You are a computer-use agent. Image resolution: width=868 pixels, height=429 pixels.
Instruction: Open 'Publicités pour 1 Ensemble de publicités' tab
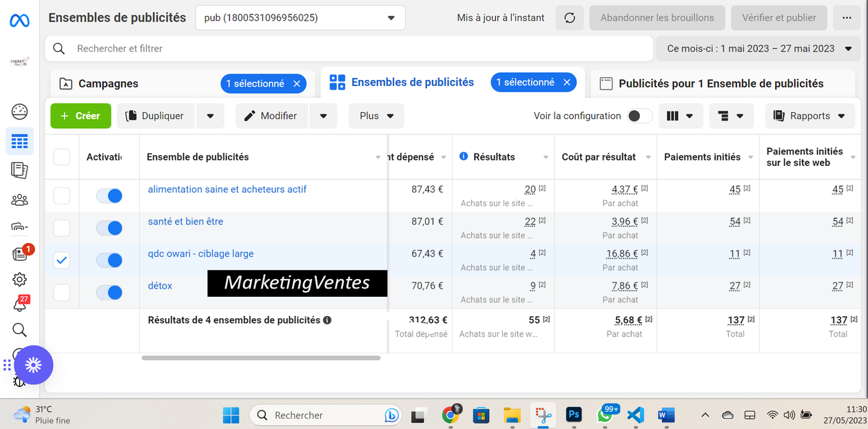pyautogui.click(x=721, y=83)
